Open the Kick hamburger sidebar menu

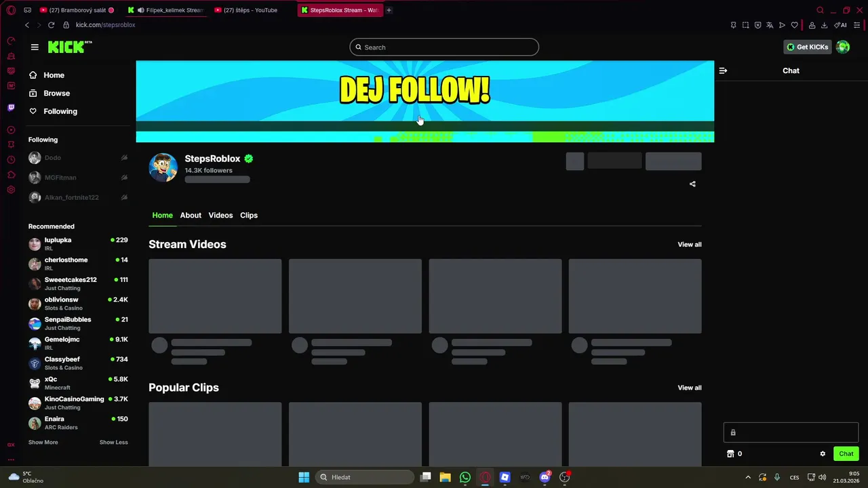point(35,47)
